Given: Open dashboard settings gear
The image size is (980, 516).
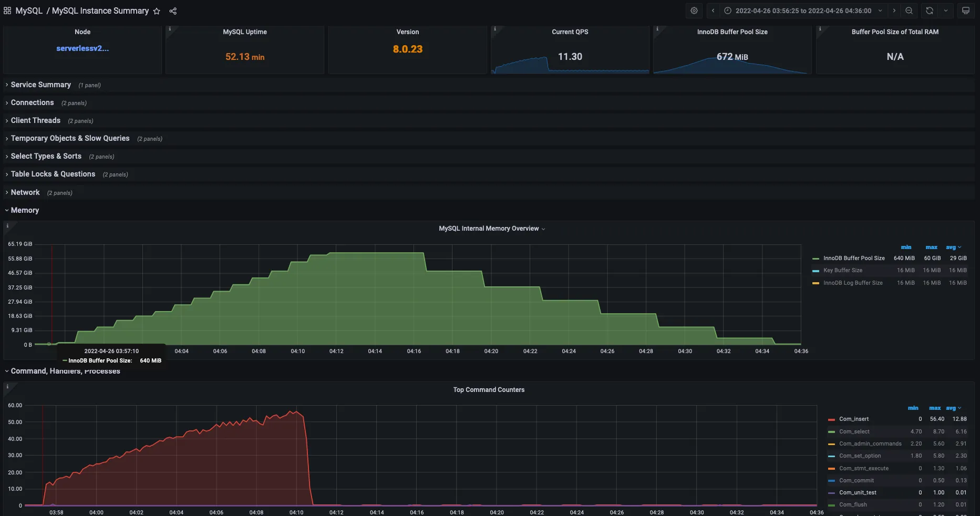Looking at the screenshot, I should coord(694,11).
